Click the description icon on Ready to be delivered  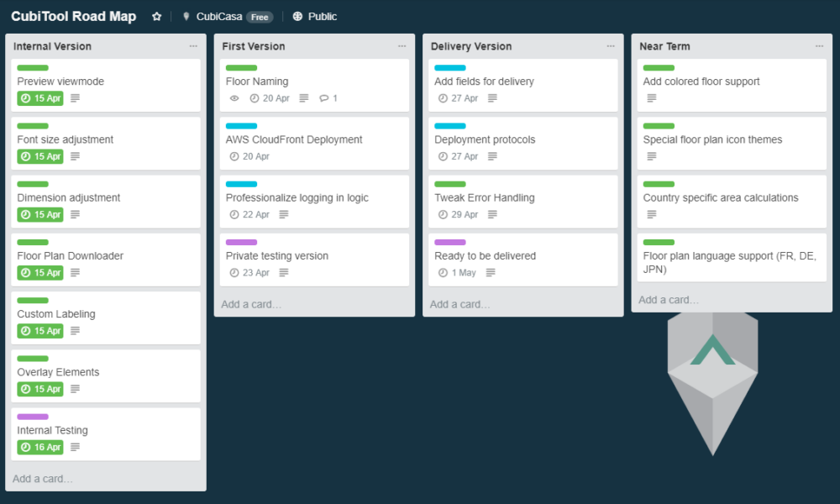click(491, 273)
